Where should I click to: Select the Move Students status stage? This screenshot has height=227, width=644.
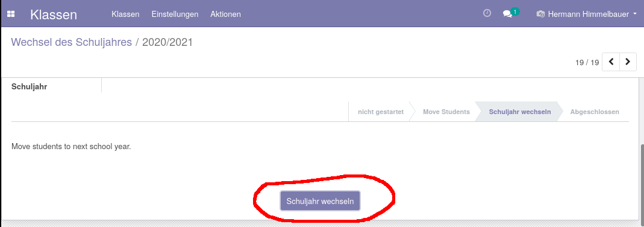[446, 112]
